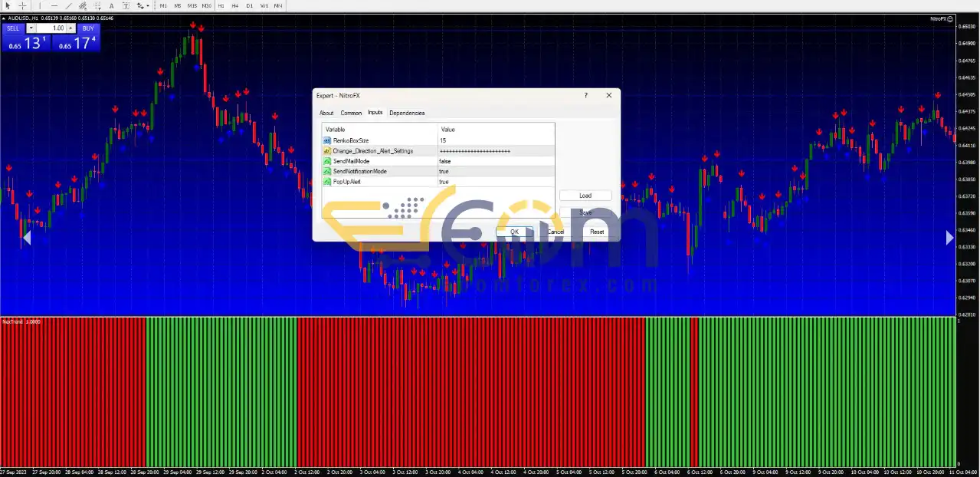
Task: Click the Value column header
Action: pyautogui.click(x=496, y=130)
